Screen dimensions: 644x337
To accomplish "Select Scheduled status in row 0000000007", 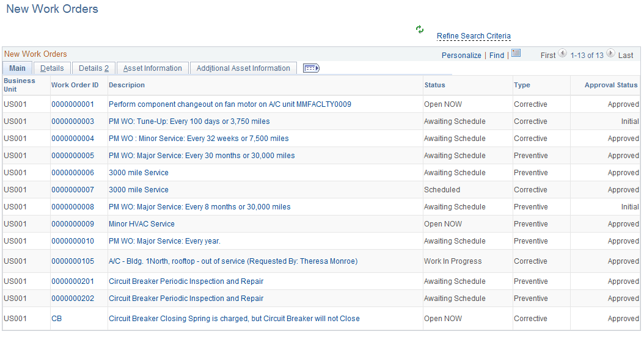I will coord(442,190).
